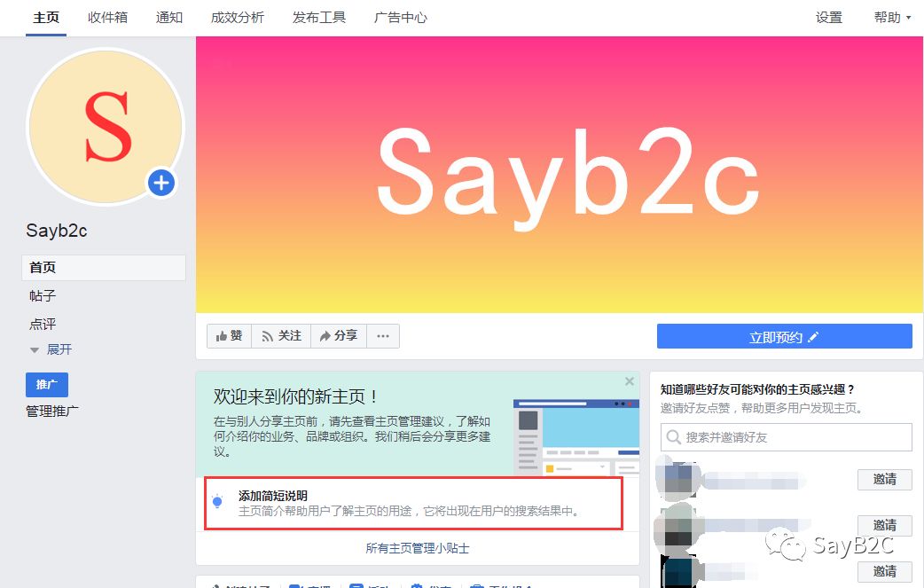Open the 通知 tab
The height and width of the screenshot is (588, 924).
click(x=169, y=18)
